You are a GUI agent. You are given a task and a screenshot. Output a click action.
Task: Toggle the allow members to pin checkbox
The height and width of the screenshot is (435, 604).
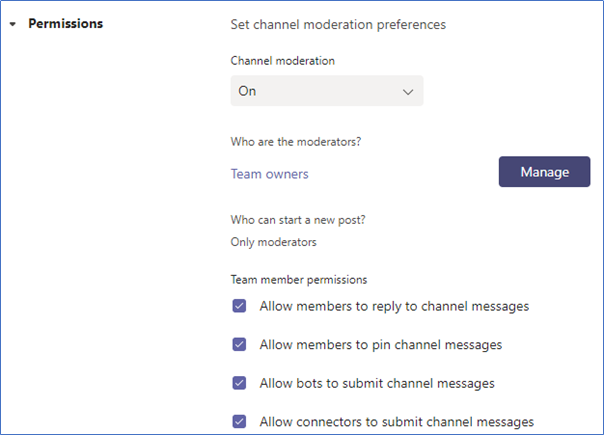click(x=239, y=344)
